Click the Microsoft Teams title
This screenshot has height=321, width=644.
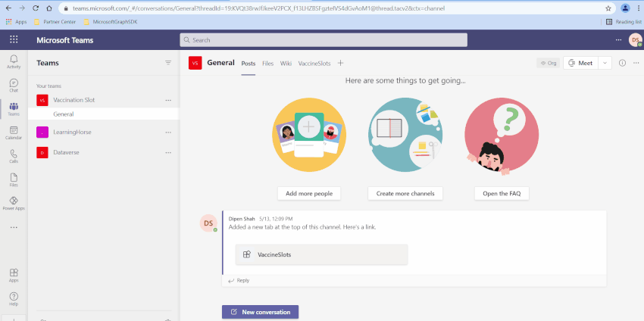coord(65,40)
